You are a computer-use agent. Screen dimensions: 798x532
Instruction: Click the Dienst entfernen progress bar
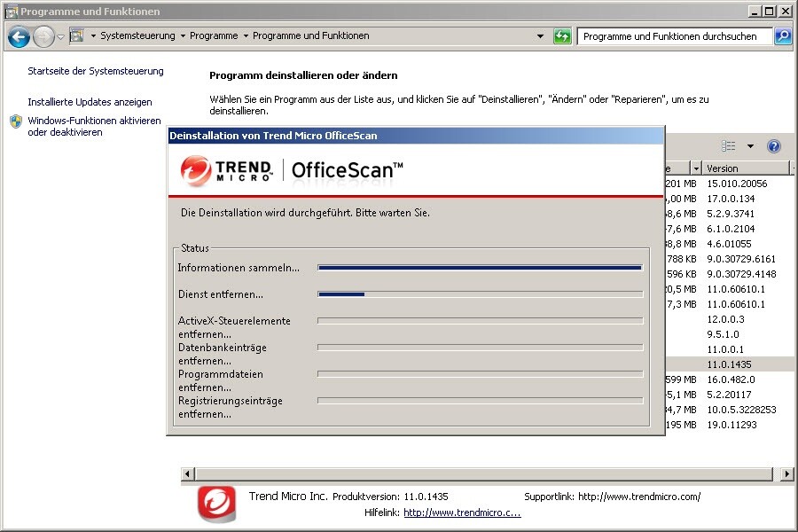click(480, 294)
